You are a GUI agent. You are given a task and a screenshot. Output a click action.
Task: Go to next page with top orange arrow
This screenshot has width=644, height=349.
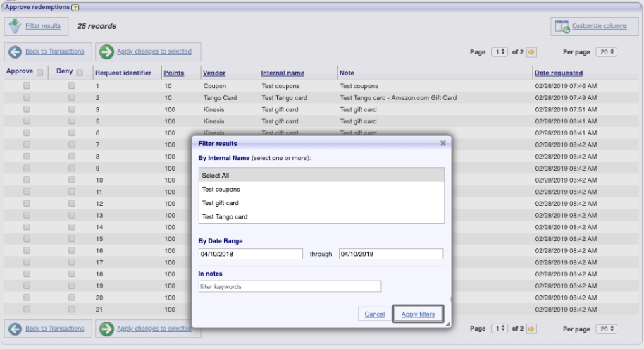[531, 52]
